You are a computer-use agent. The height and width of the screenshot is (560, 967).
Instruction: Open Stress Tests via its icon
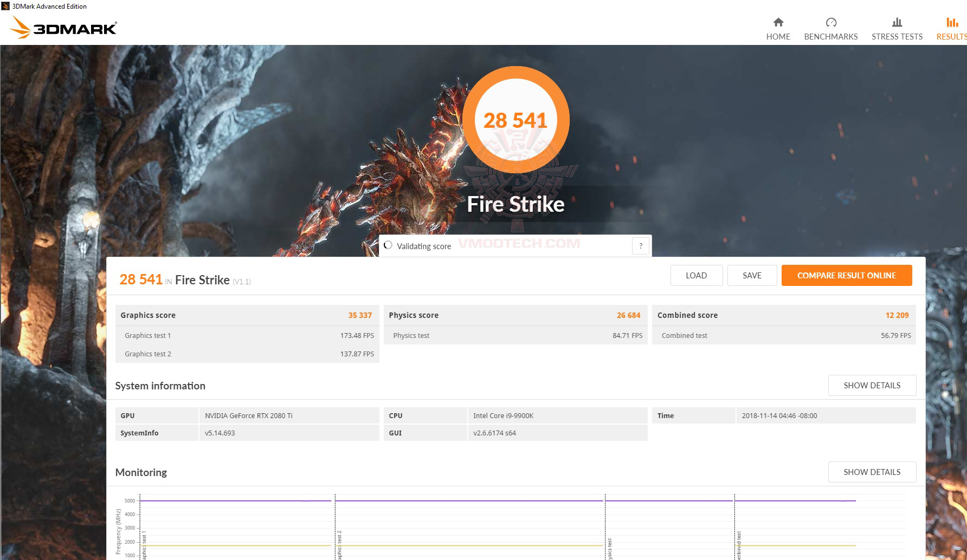pos(897,23)
